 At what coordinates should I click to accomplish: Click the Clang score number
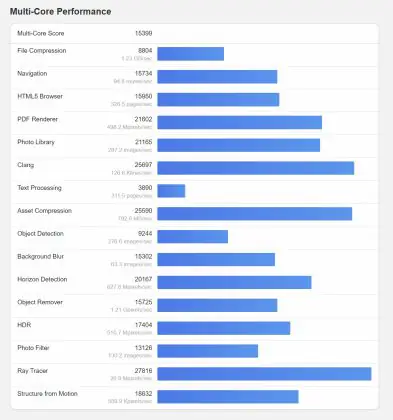(x=143, y=165)
